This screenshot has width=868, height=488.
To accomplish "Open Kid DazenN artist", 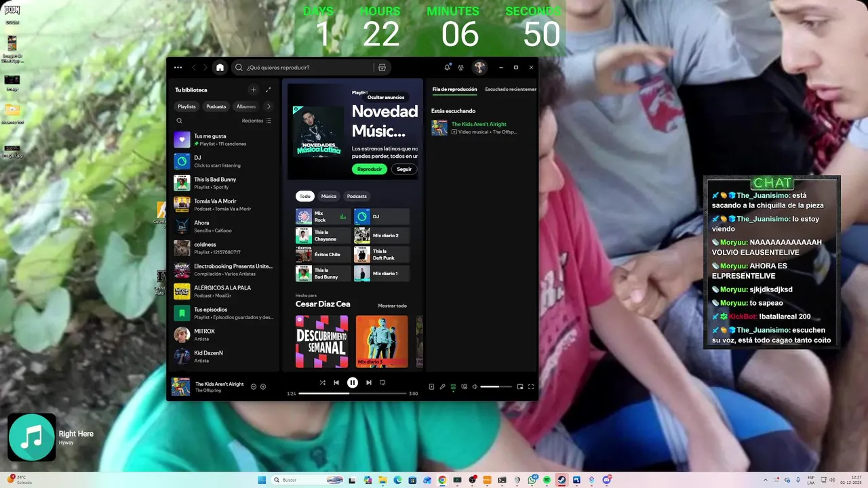I will (224, 357).
